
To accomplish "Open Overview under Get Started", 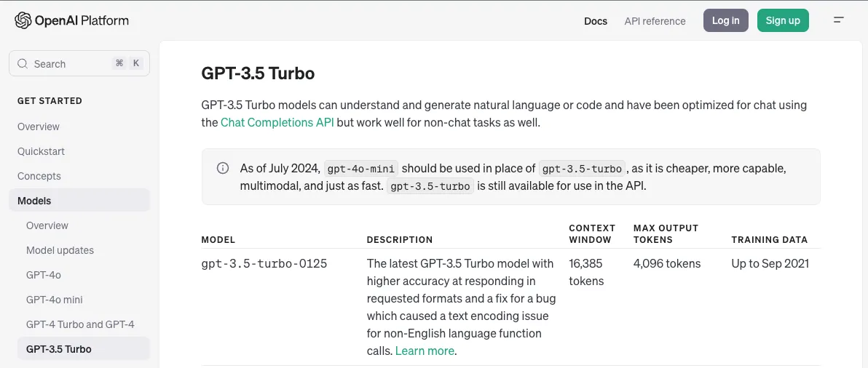I will (x=38, y=127).
